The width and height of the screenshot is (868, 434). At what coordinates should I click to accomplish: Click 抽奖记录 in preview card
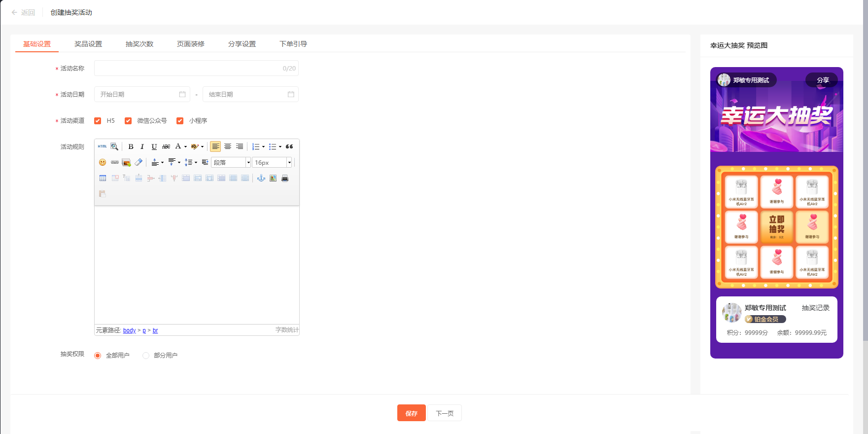(x=816, y=308)
